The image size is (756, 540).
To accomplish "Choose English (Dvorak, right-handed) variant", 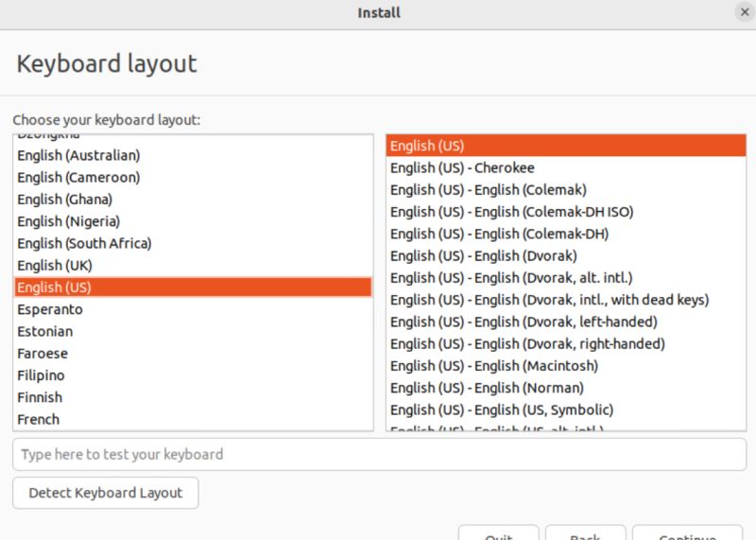I will [566, 343].
